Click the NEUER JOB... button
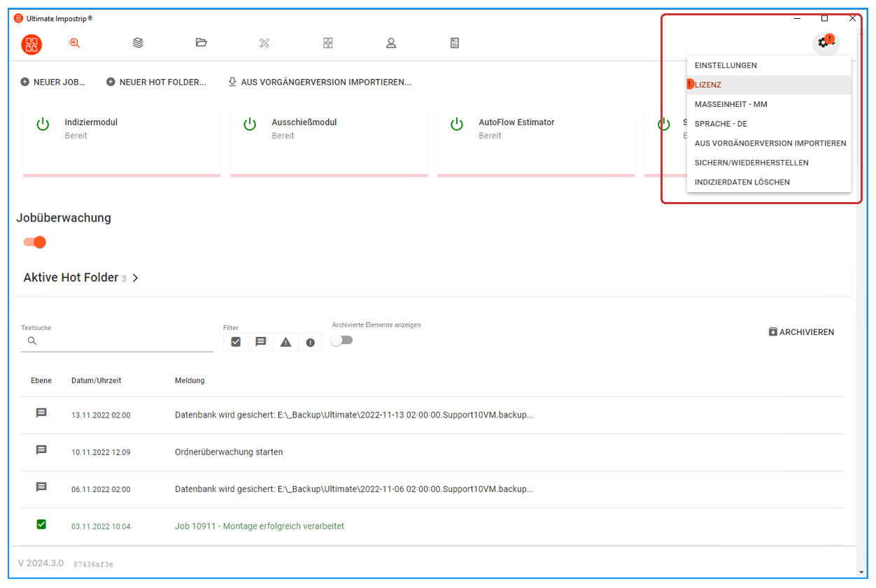The image size is (876, 588). [x=53, y=83]
